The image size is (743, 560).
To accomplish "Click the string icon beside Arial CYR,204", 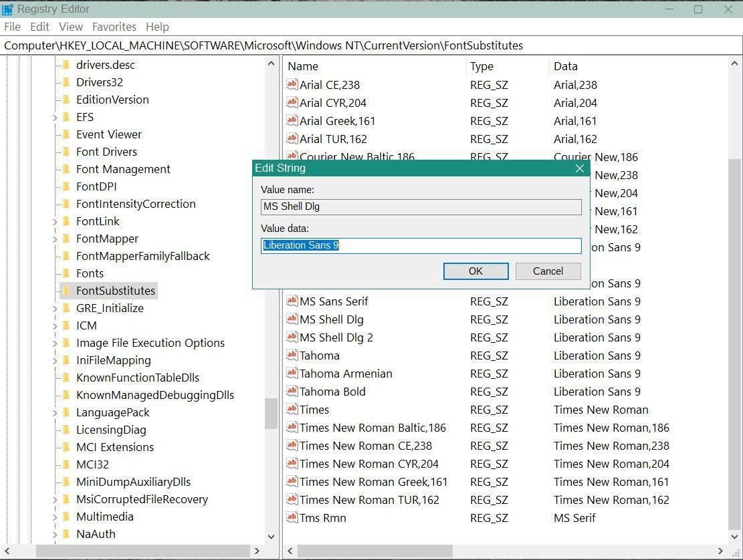I will point(292,102).
